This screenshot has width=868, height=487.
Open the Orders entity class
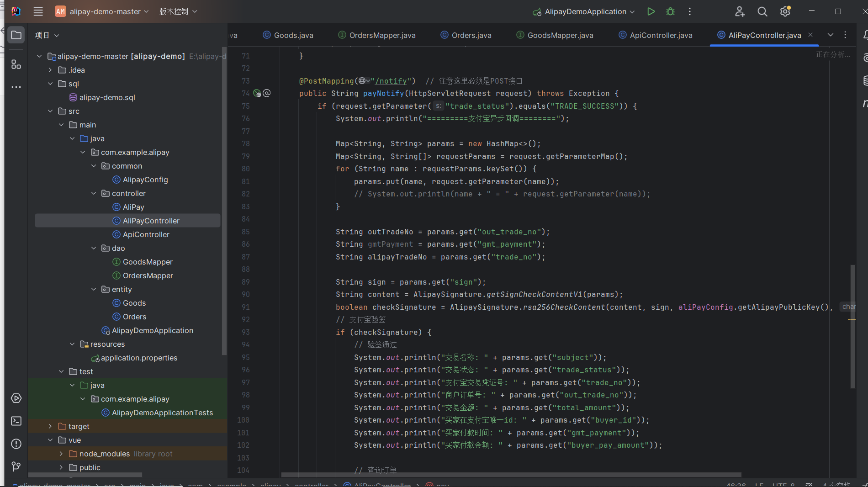(129, 317)
